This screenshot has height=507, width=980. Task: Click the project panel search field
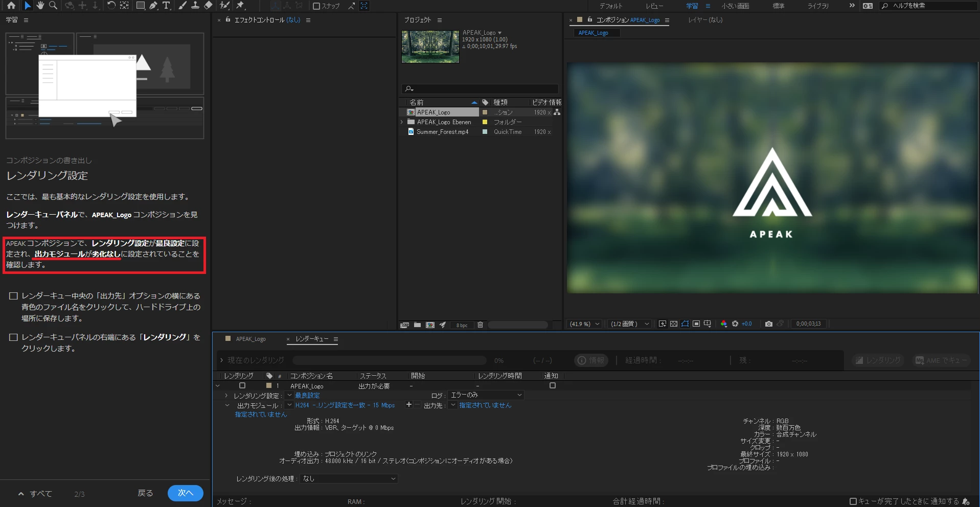480,89
